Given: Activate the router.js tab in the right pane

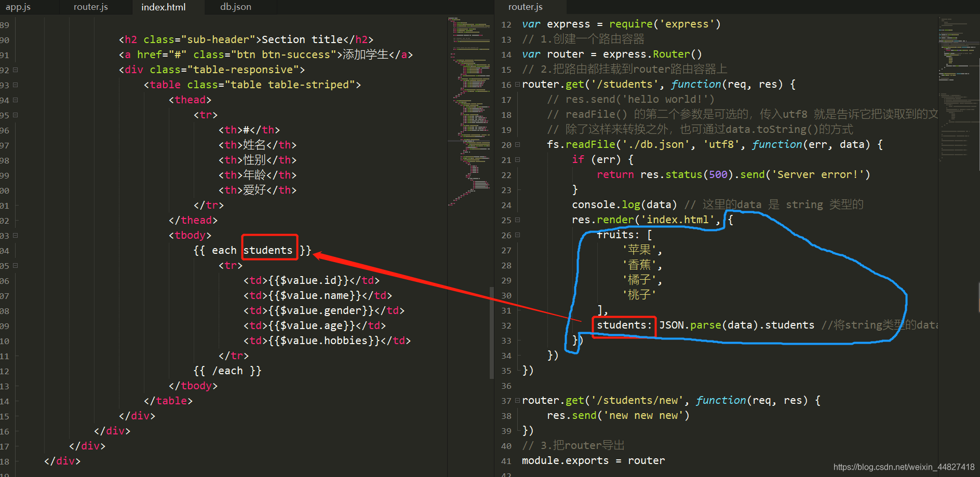Looking at the screenshot, I should pyautogui.click(x=526, y=7).
